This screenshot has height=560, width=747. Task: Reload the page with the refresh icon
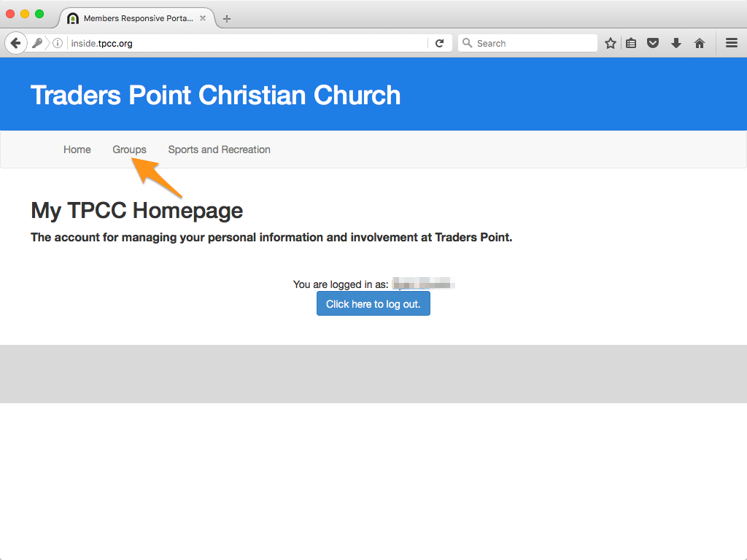[x=440, y=43]
